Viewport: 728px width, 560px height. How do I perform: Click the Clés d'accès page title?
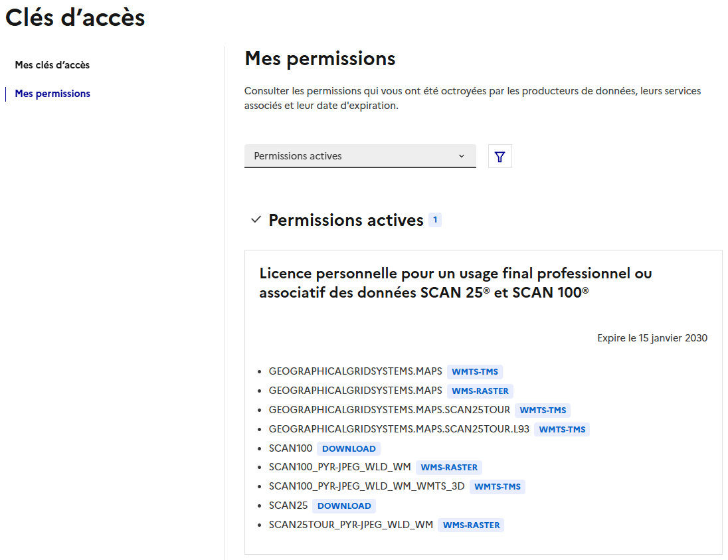74,18
